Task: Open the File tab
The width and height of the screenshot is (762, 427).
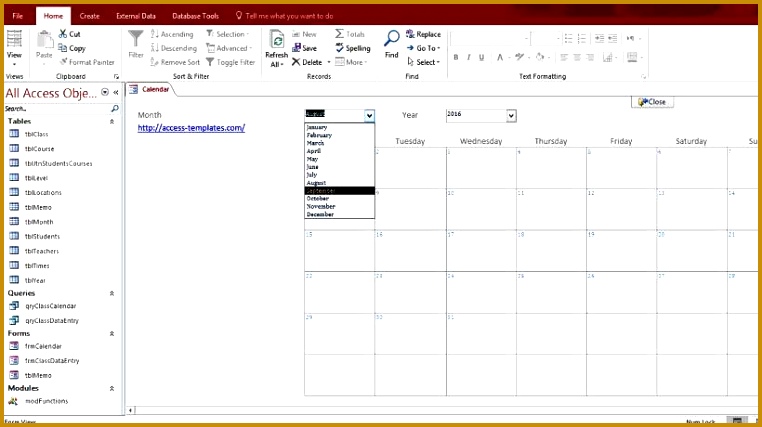Action: point(17,16)
